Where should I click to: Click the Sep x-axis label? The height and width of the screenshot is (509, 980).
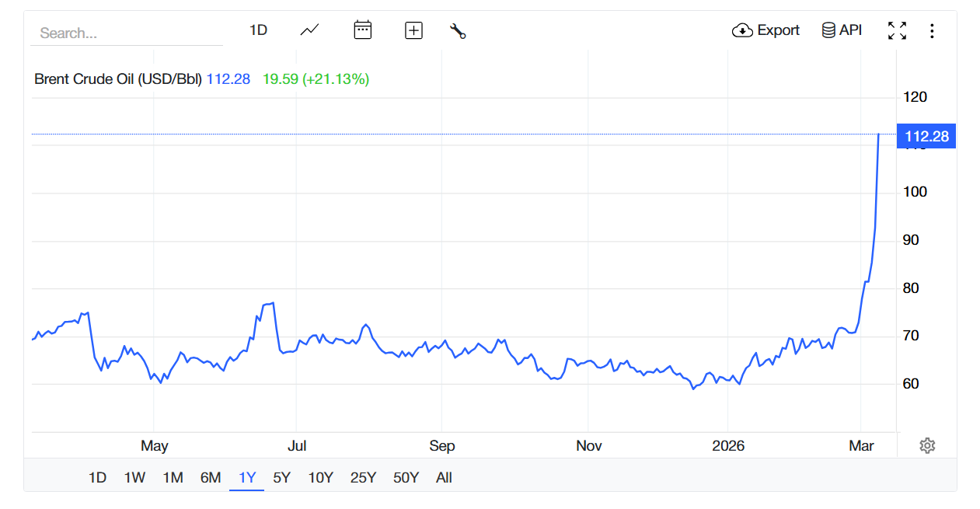pyautogui.click(x=441, y=445)
